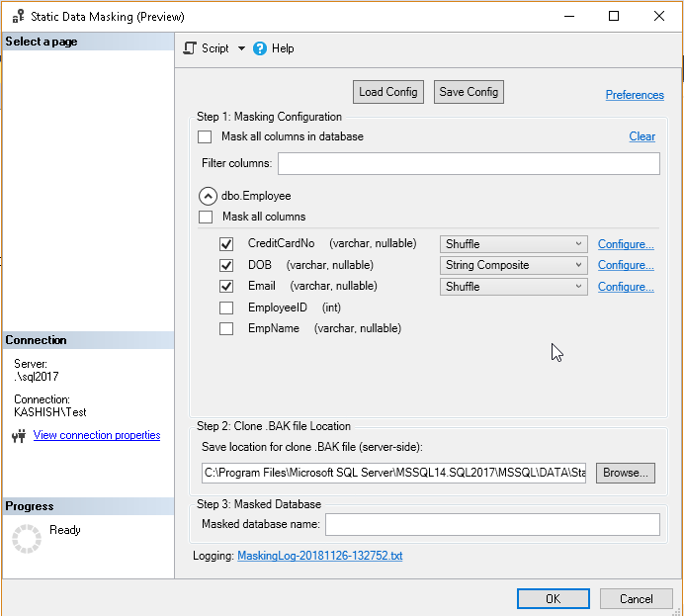
Task: Uncheck the CreditCardNo column checkbox
Action: (226, 243)
